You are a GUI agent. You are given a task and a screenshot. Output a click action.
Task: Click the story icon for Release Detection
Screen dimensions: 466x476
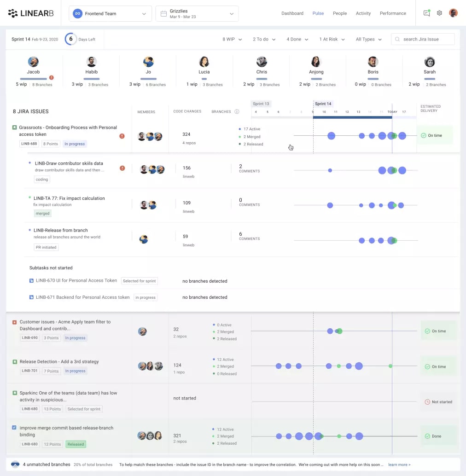click(15, 362)
